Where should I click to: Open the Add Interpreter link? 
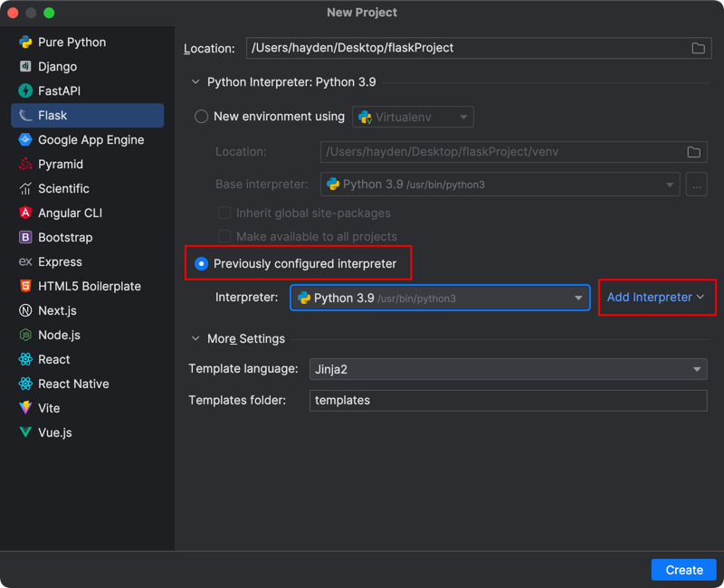coord(655,298)
